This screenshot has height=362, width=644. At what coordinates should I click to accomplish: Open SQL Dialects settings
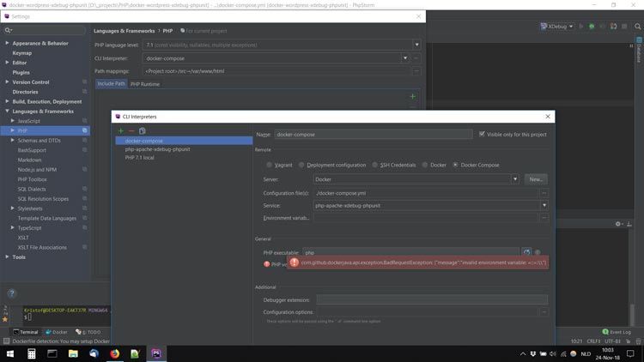(x=32, y=189)
